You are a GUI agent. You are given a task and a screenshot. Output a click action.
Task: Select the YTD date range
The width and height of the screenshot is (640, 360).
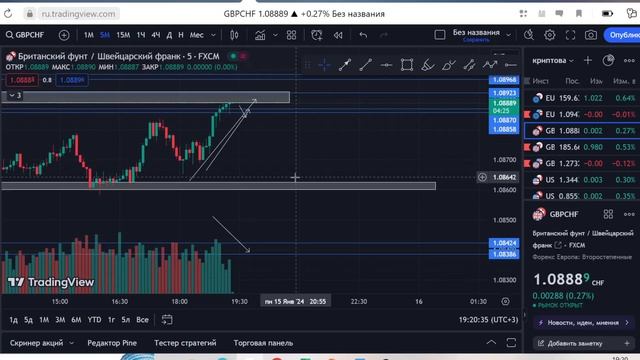[94, 320]
